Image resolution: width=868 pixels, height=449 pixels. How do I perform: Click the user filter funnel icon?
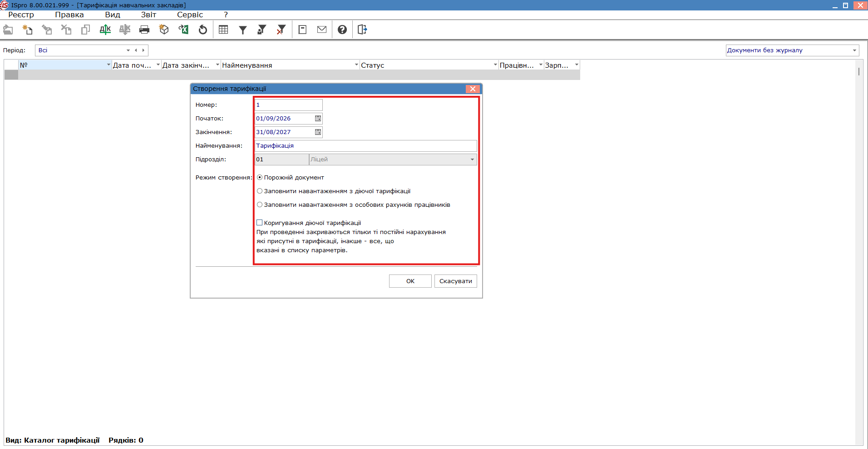[x=262, y=30]
